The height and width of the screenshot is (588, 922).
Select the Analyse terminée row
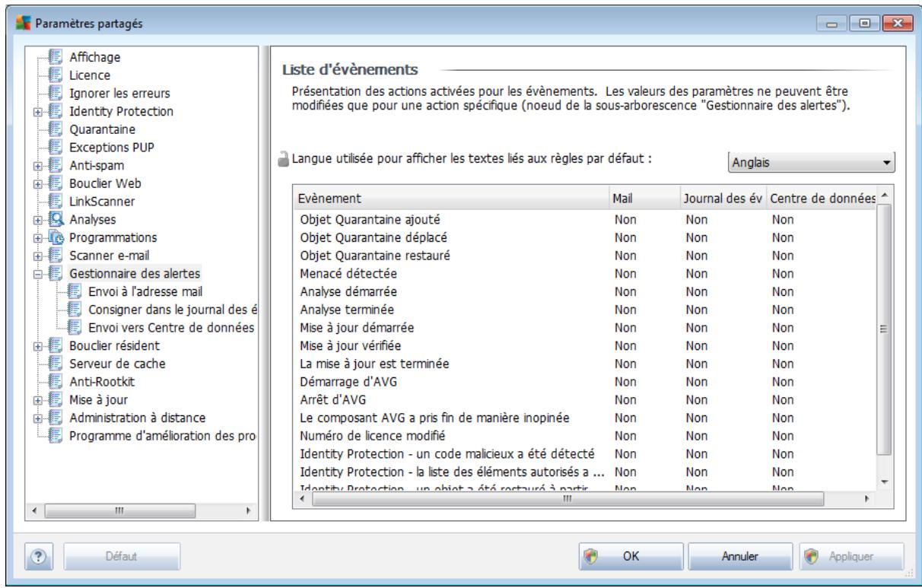pyautogui.click(x=586, y=309)
